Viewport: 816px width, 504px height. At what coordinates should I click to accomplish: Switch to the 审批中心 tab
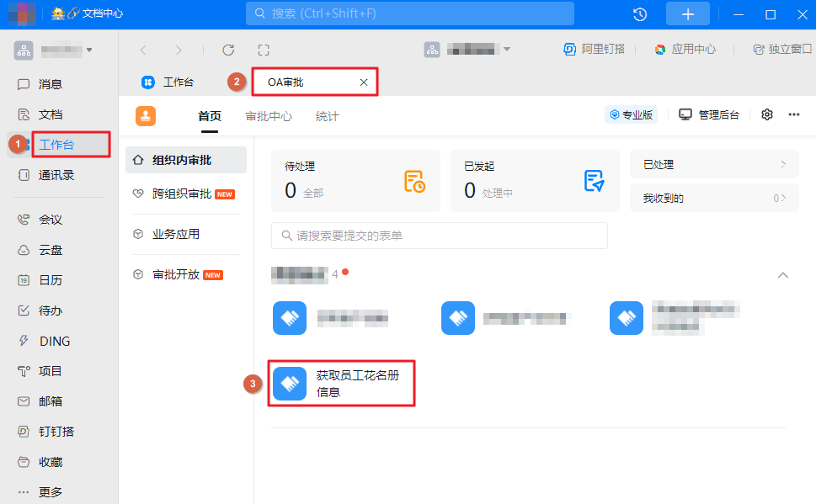pos(268,116)
